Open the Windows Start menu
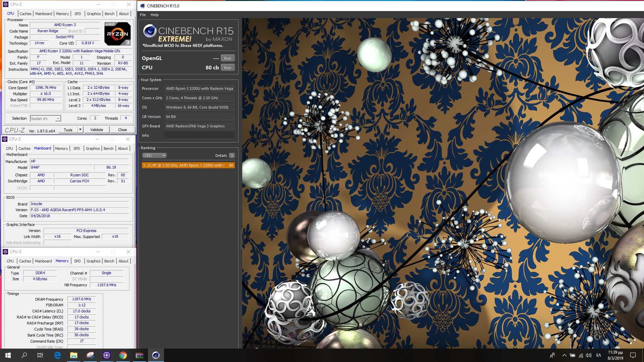The width and height of the screenshot is (644, 362). click(x=8, y=355)
